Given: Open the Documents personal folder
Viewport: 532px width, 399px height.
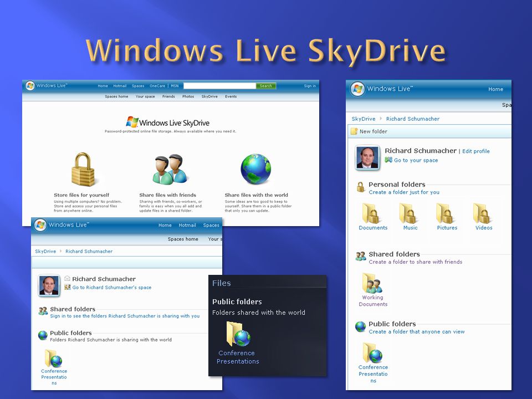Looking at the screenshot, I should [x=373, y=217].
